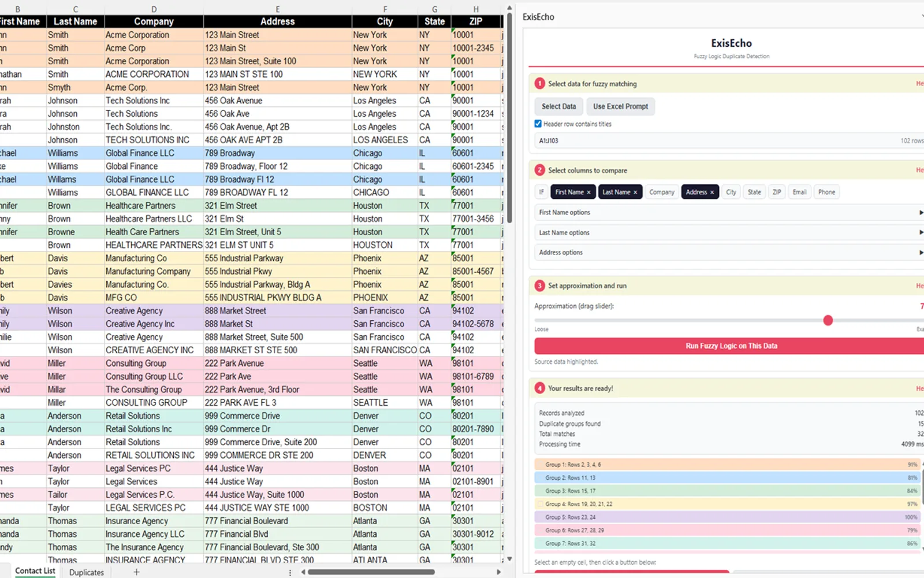Click the horizontal scrollbar right arrow
This screenshot has height=578, width=924.
point(499,572)
